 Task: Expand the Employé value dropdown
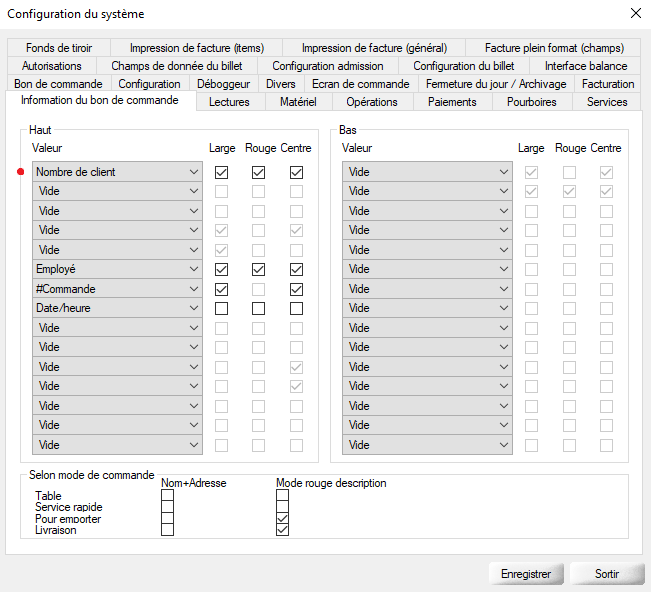click(x=117, y=269)
